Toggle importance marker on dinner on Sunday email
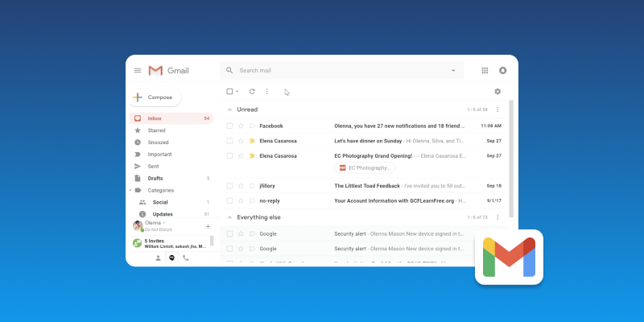 click(252, 141)
